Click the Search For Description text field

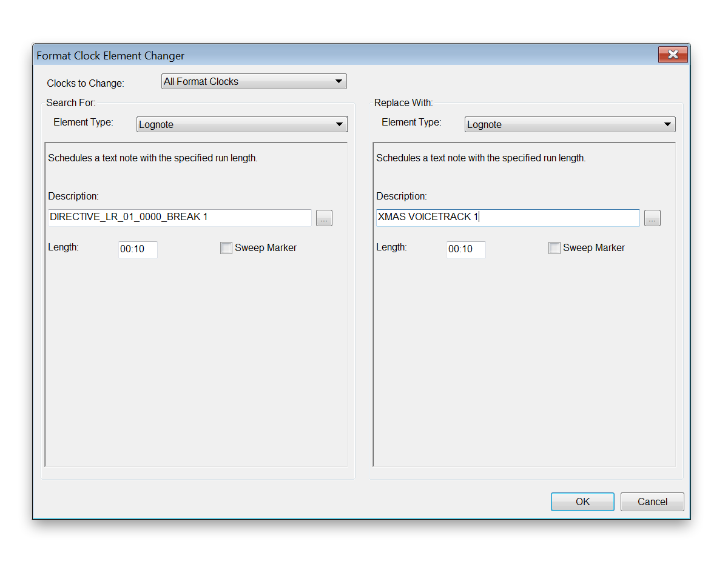pyautogui.click(x=180, y=218)
